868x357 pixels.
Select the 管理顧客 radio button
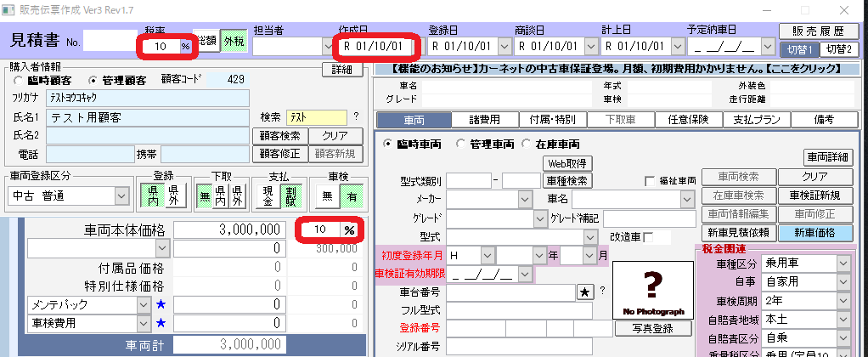pos(93,80)
